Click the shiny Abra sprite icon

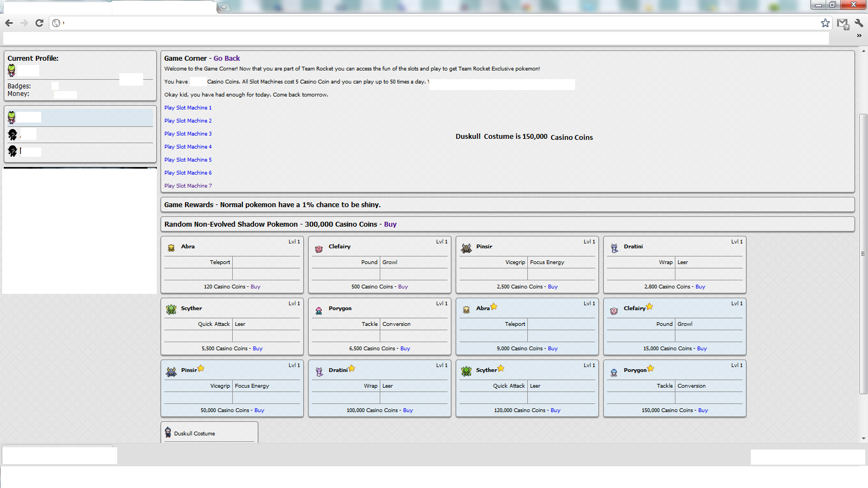tap(466, 310)
